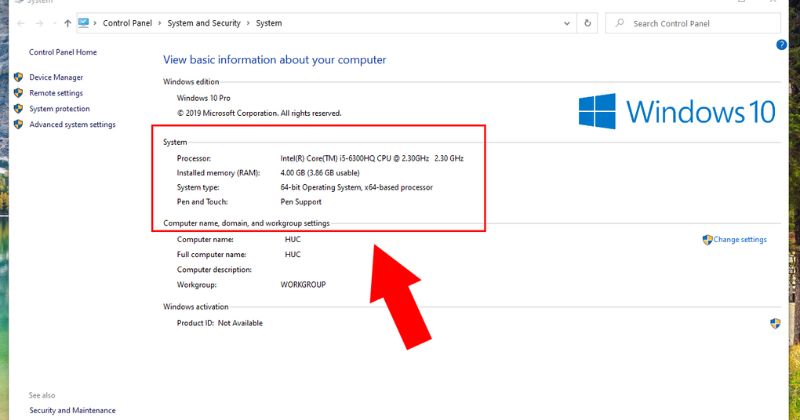Click the Pen Support value
This screenshot has height=420, width=800.
301,202
